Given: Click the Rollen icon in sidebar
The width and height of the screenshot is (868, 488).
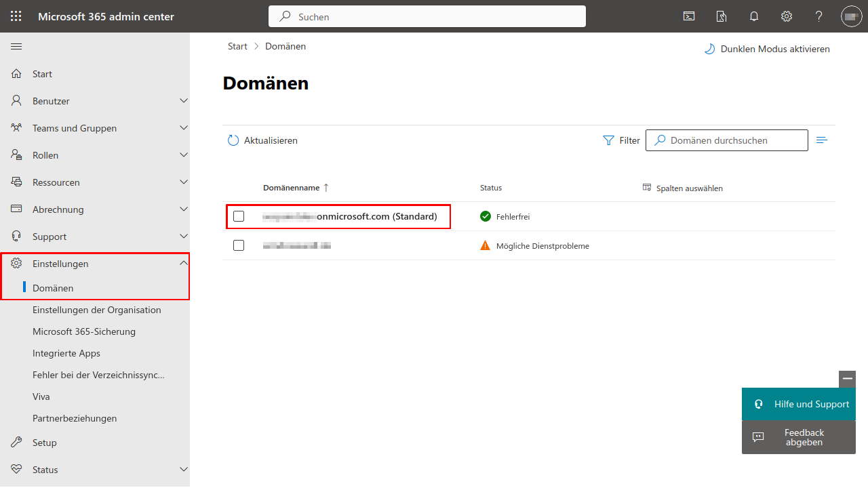Looking at the screenshot, I should [17, 155].
